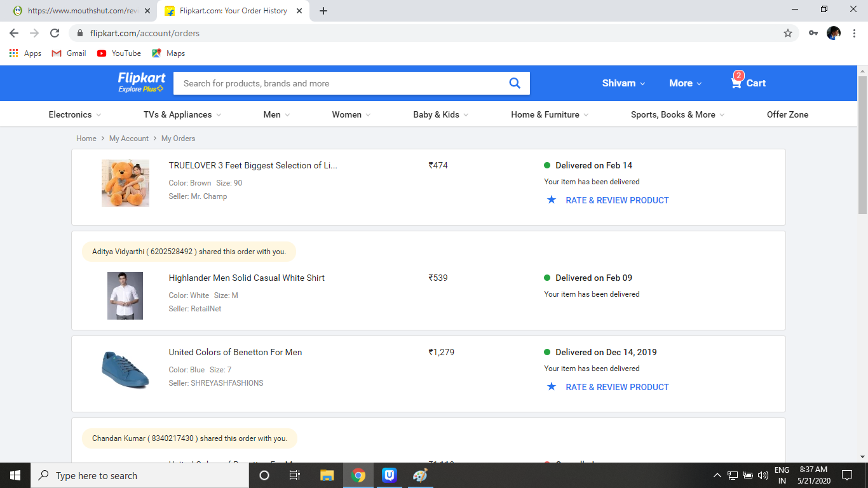Click the Chrome profile avatar icon

[x=833, y=33]
